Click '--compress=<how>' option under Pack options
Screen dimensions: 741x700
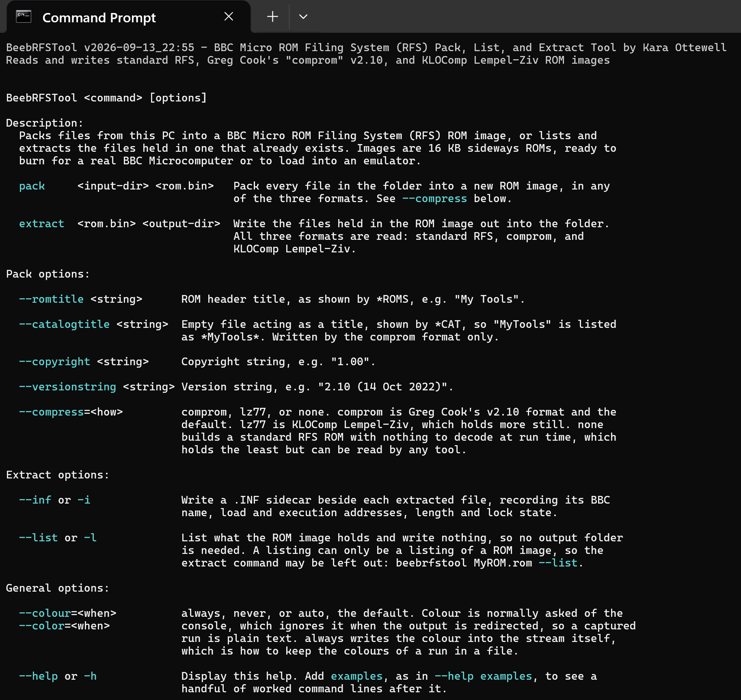click(71, 412)
